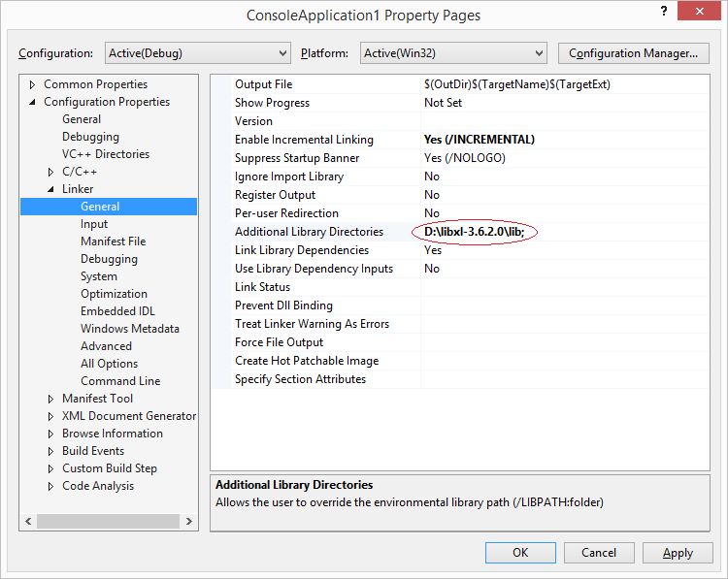The image size is (728, 579).
Task: Close the Property Pages dialog
Action: 699,11
